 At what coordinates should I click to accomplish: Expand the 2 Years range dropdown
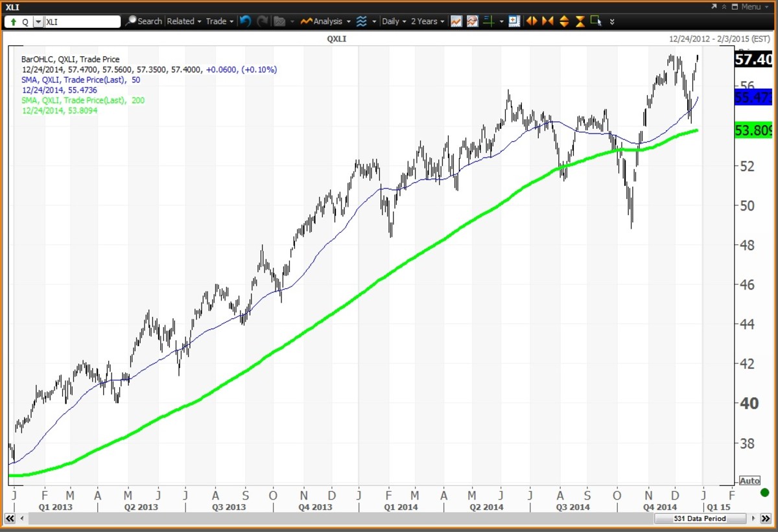(x=428, y=21)
